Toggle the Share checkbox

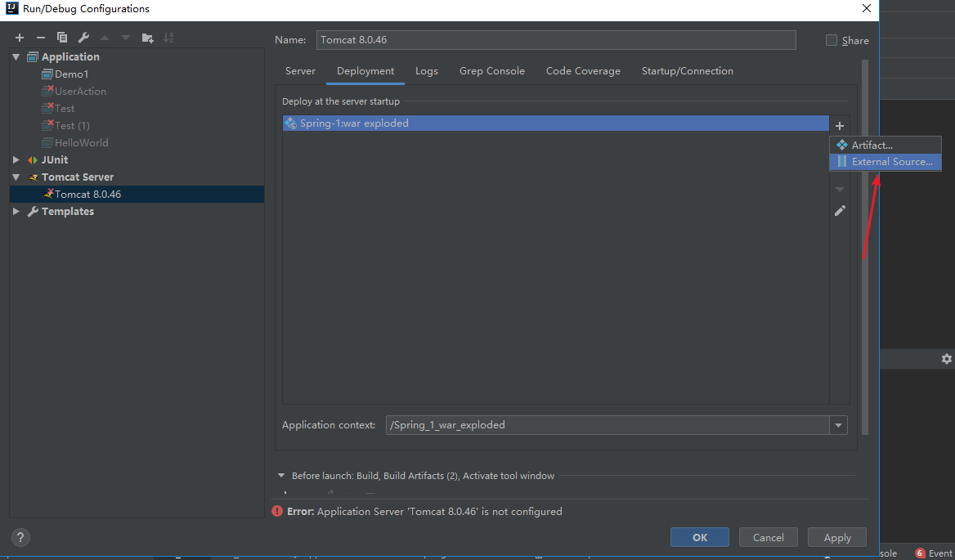tap(832, 40)
